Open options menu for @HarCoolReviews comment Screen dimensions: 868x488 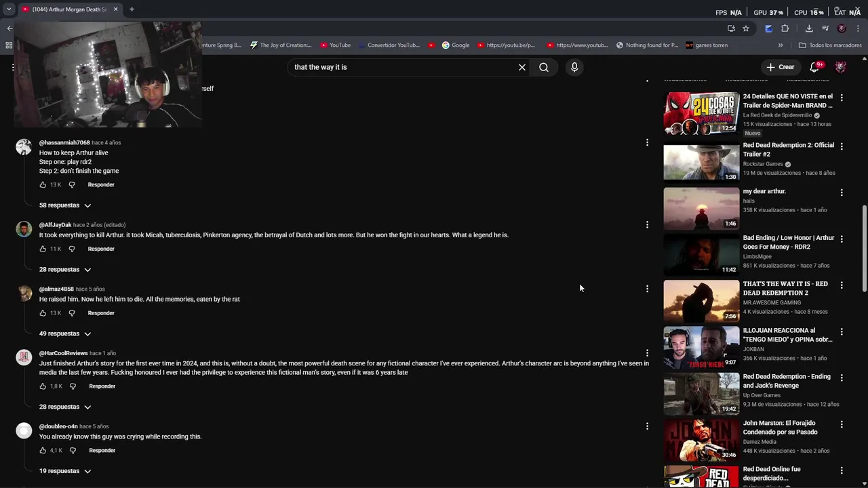[x=647, y=353]
